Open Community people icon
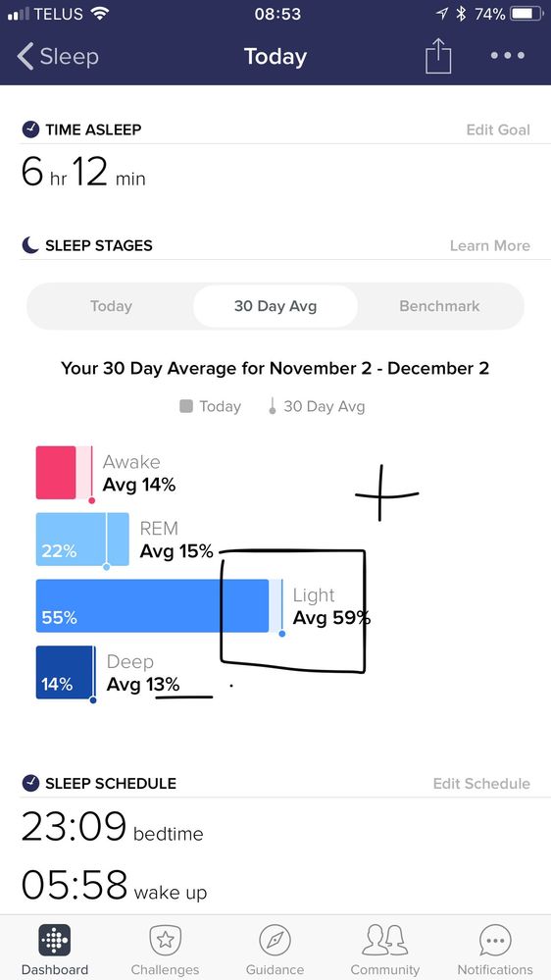551x980 pixels. [x=385, y=940]
